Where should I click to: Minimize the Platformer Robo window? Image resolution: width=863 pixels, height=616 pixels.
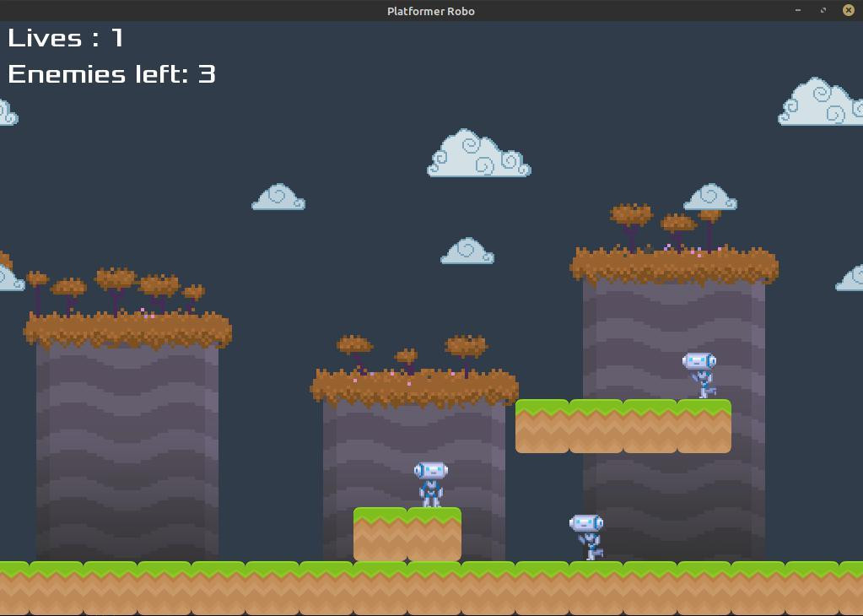[x=798, y=10]
